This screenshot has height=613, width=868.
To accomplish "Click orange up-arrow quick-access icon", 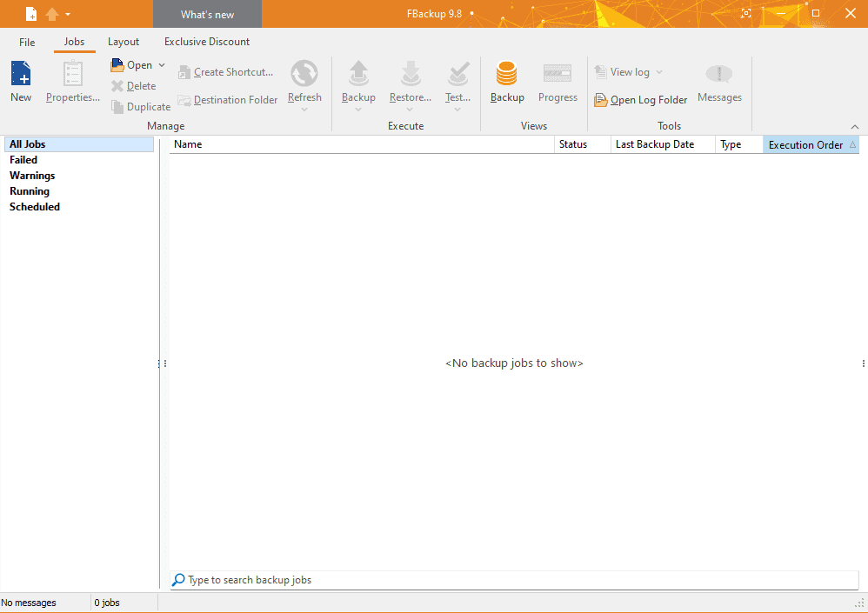I will pos(52,14).
